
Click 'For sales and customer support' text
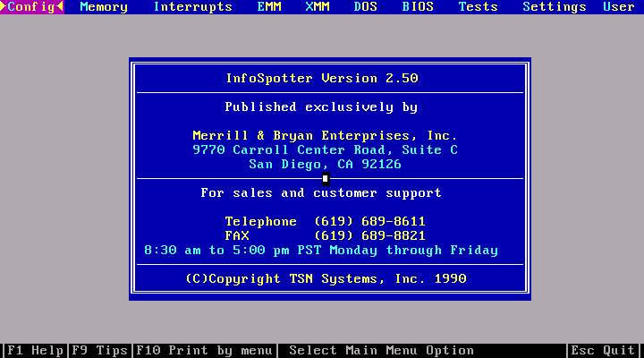[x=321, y=192]
